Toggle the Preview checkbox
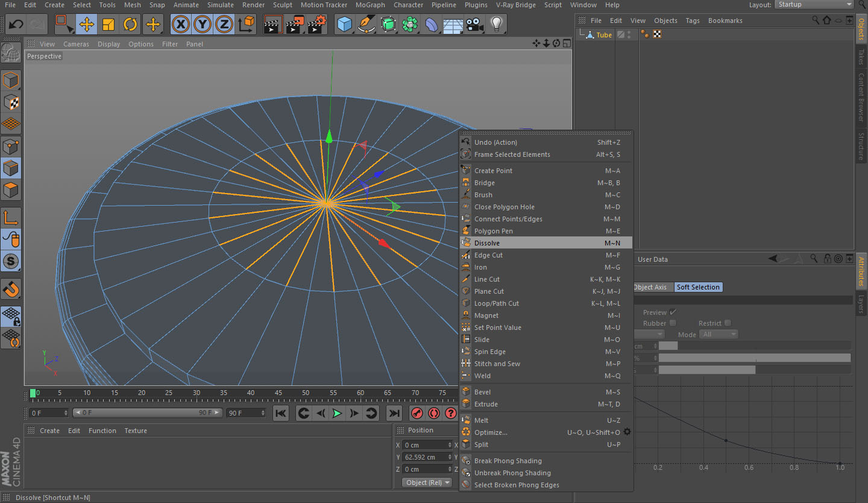Image resolution: width=868 pixels, height=503 pixels. click(673, 312)
